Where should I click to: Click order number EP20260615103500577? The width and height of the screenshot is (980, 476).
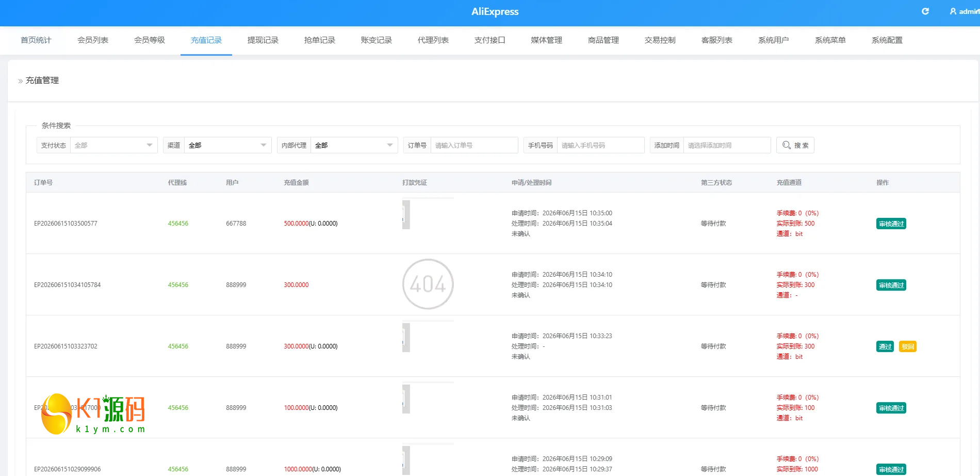point(66,224)
